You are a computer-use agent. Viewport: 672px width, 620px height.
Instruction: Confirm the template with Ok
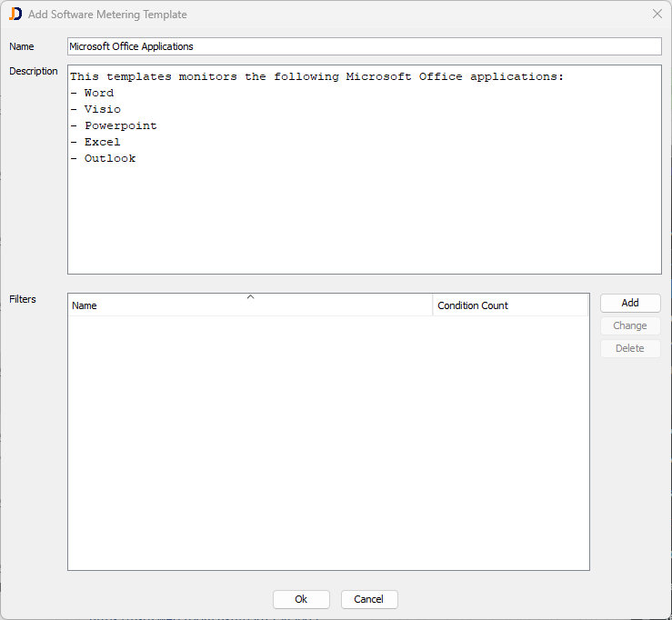pyautogui.click(x=301, y=599)
